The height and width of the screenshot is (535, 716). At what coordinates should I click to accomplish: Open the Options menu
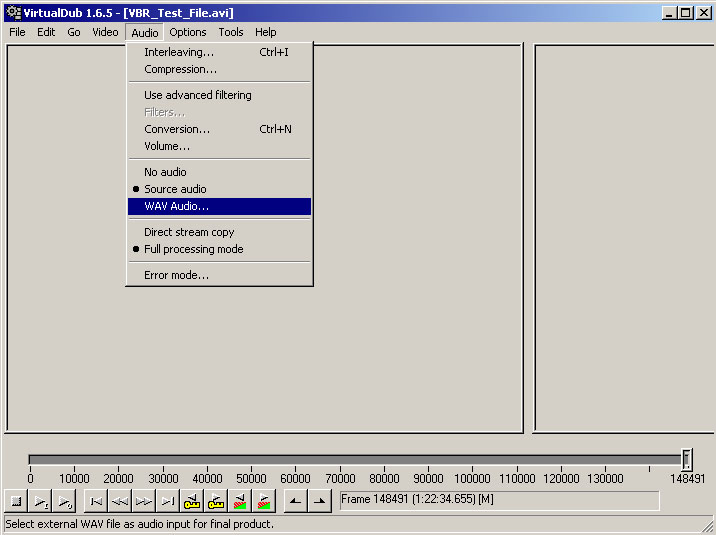click(188, 32)
